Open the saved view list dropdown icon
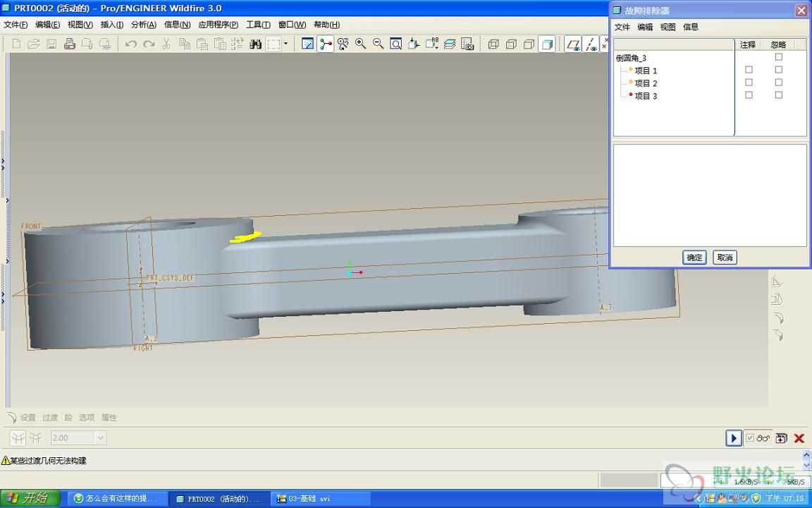The height and width of the screenshot is (508, 812). [431, 44]
